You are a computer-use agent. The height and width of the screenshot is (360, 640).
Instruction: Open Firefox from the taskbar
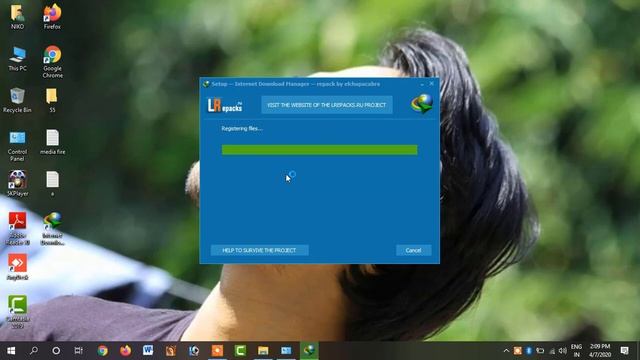[125, 351]
